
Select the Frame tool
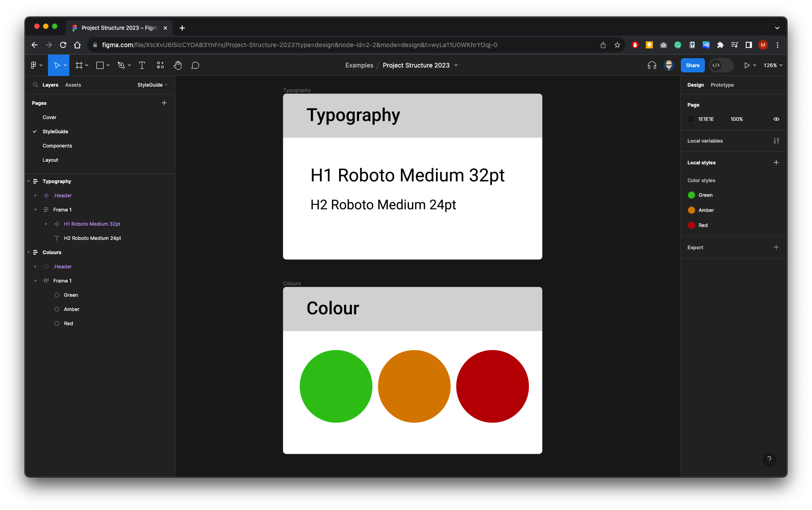pyautogui.click(x=79, y=65)
